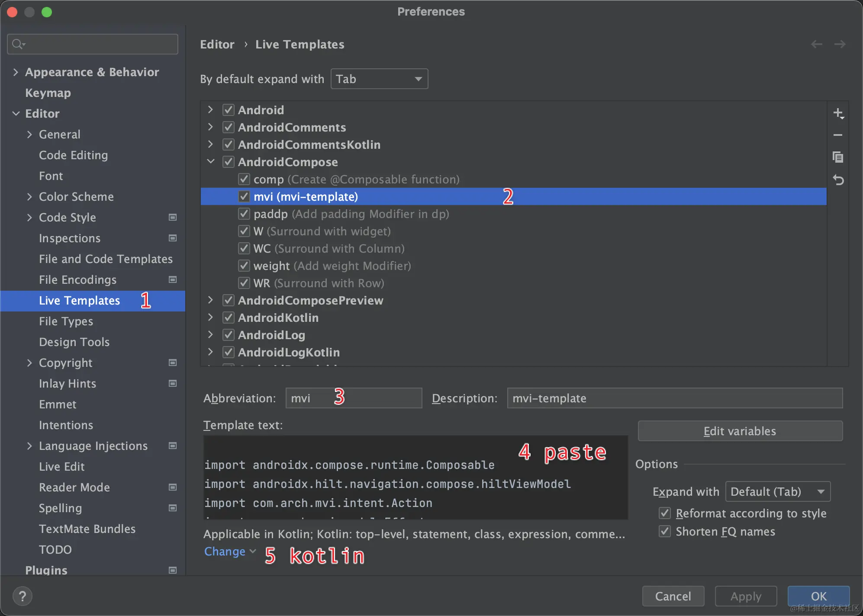Click the remove template minus icon

(838, 135)
